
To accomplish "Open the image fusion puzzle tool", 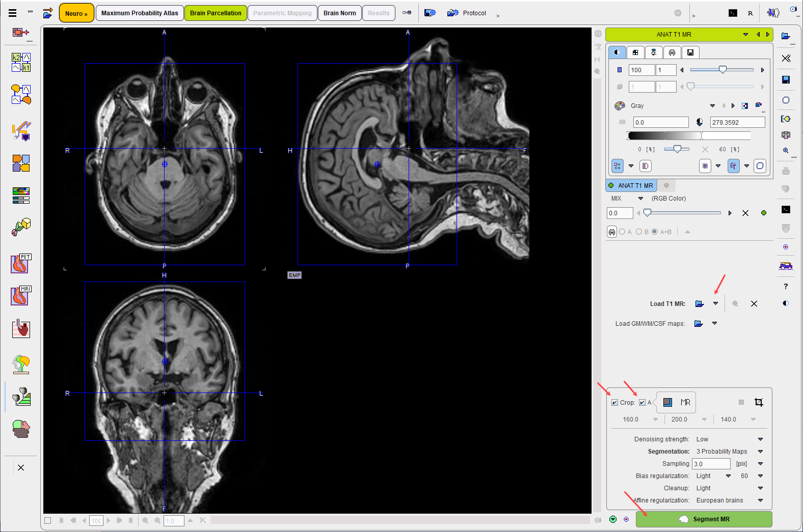I will click(x=21, y=163).
